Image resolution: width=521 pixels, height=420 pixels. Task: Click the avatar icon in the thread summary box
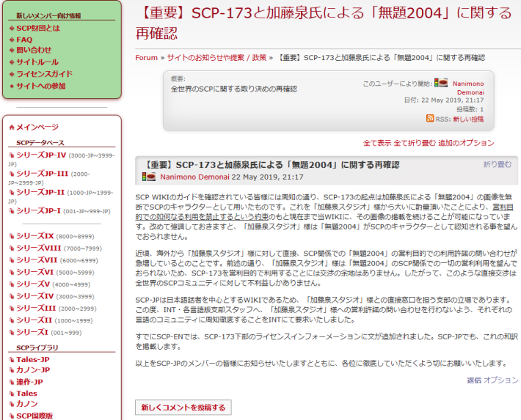tap(441, 84)
